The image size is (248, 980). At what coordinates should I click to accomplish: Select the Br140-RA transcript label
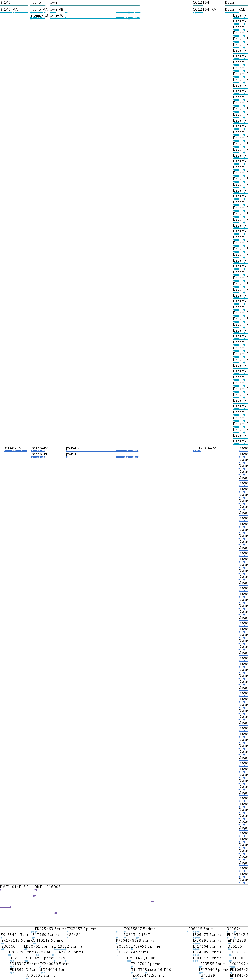tap(9, 10)
